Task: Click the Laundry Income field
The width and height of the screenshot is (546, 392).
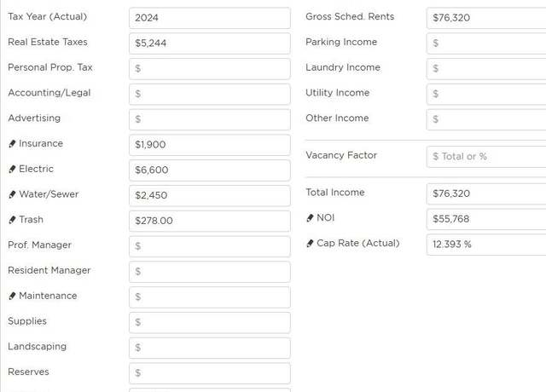Action: 486,69
